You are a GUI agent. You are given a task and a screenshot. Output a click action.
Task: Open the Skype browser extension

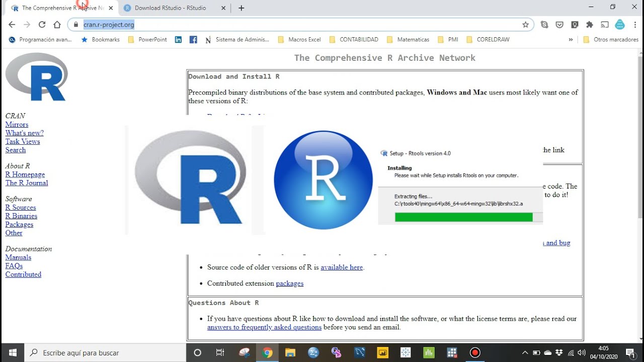point(544,25)
